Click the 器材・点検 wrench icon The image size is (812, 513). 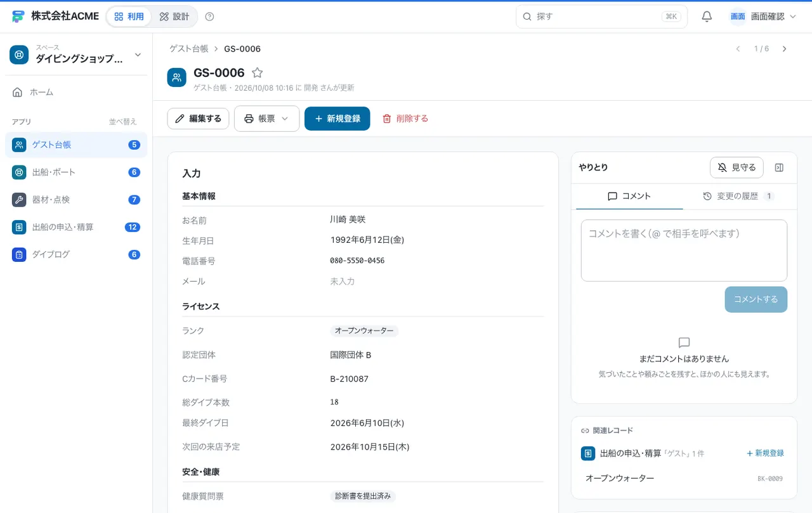(x=19, y=200)
